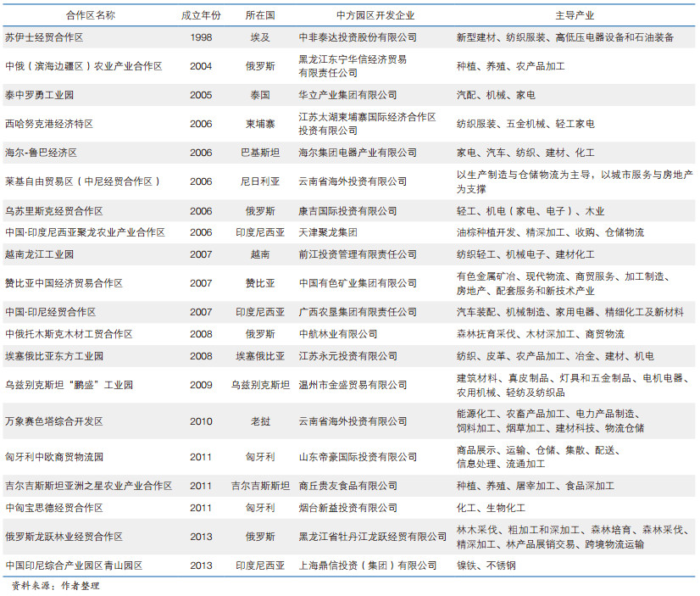Click 中航林业有限公司 cell
The width and height of the screenshot is (700, 596).
point(338,334)
